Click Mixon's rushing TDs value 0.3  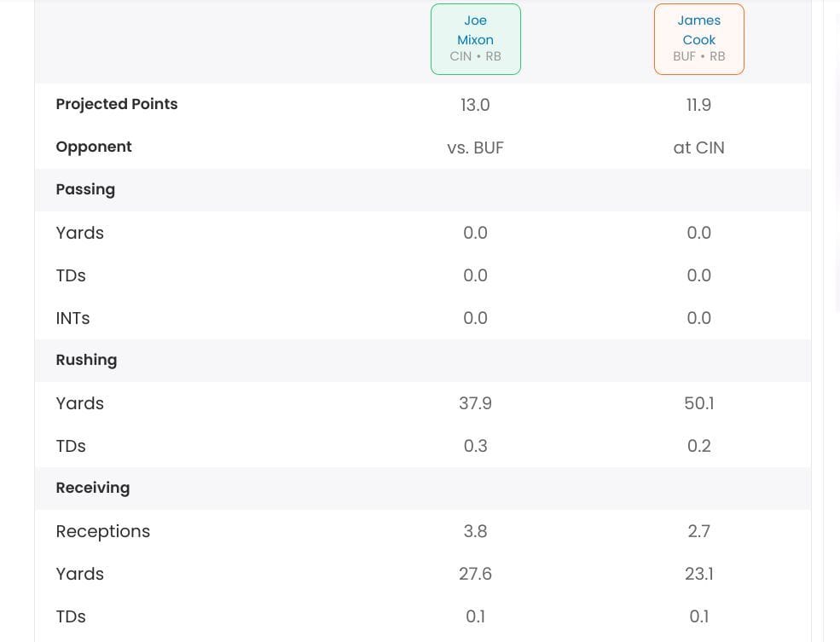pos(475,446)
